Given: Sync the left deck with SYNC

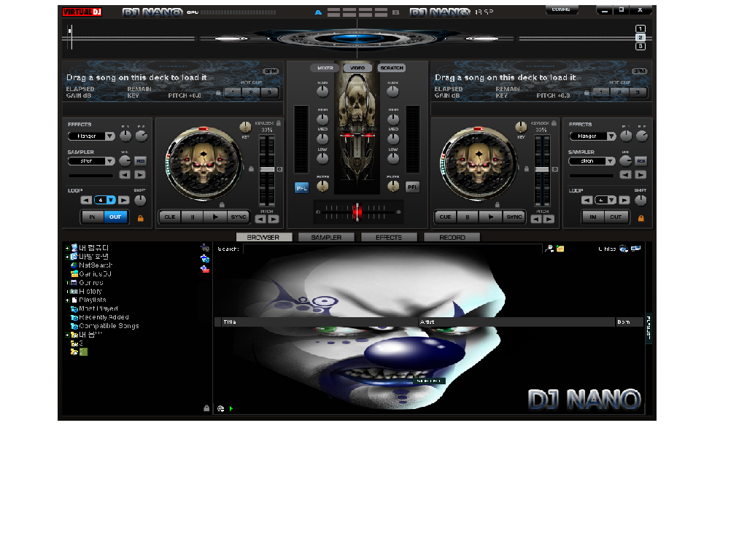Looking at the screenshot, I should click(x=239, y=217).
